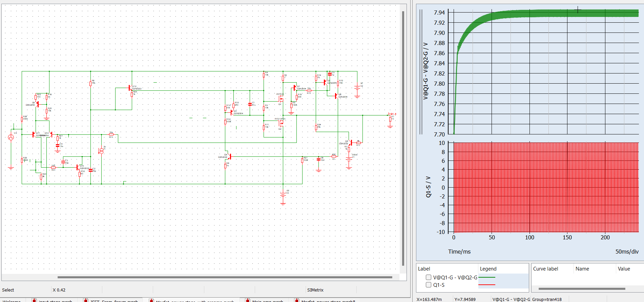Image resolution: width=644 pixels, height=302 pixels.
Task: Switch to the Welcome tab
Action: pos(12,300)
